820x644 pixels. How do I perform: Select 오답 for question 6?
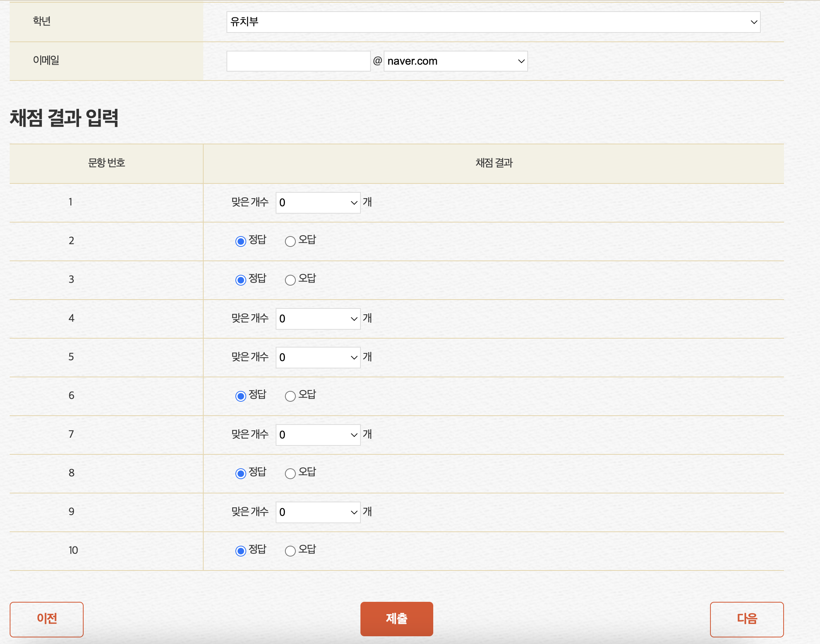pyautogui.click(x=290, y=396)
